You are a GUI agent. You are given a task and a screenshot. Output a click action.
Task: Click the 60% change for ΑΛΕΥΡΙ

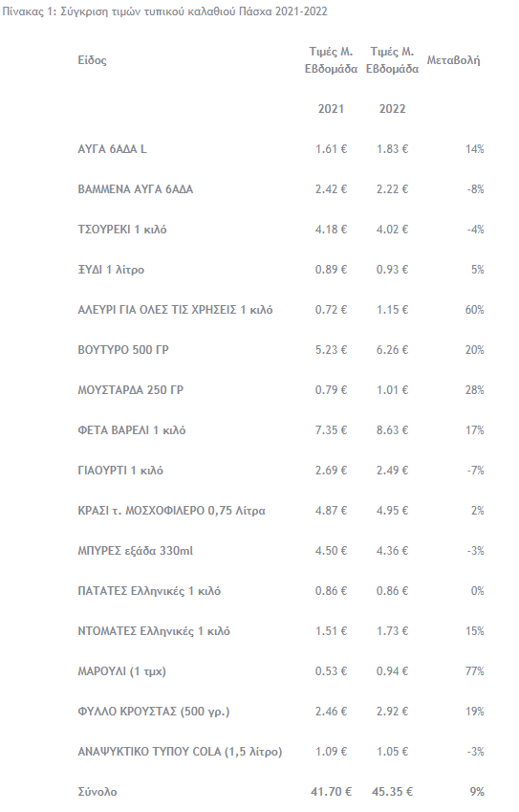pos(474,310)
